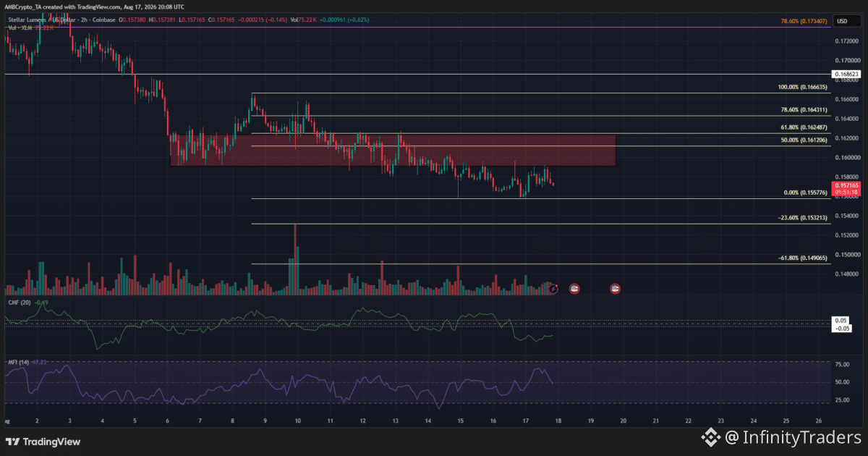The height and width of the screenshot is (456, 868).
Task: Click the red supply zone rectangle
Action: pyautogui.click(x=393, y=150)
